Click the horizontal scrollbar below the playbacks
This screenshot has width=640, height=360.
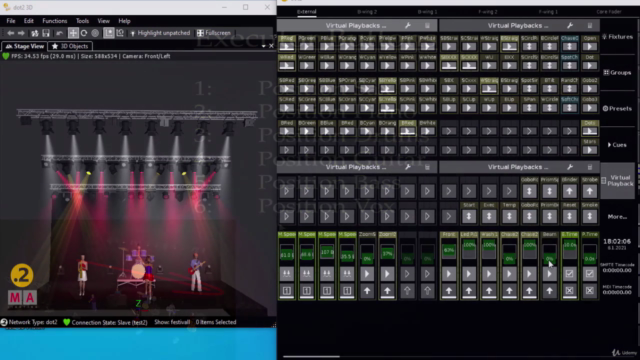(x=311, y=356)
